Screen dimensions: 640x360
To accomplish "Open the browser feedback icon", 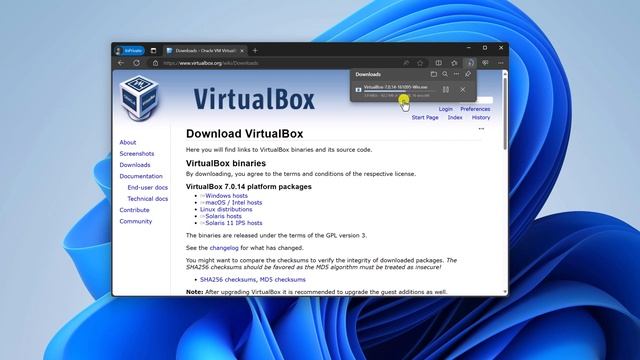I will pos(485,63).
